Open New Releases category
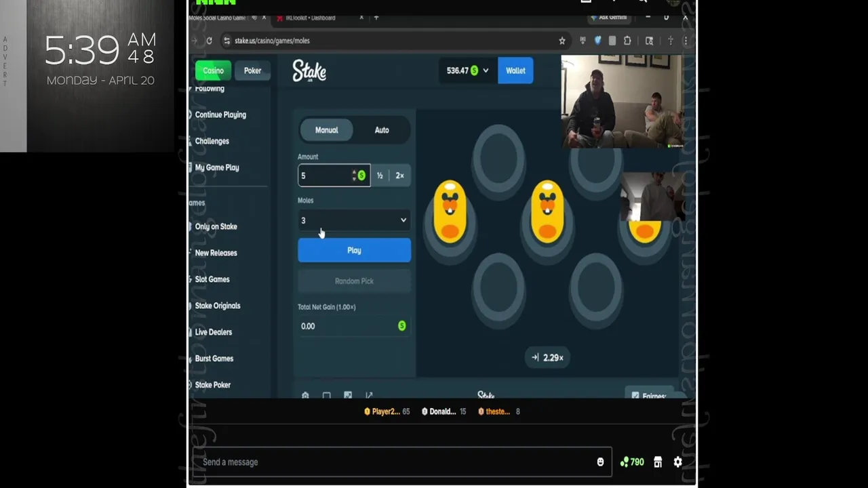This screenshot has height=488, width=868. pos(216,253)
